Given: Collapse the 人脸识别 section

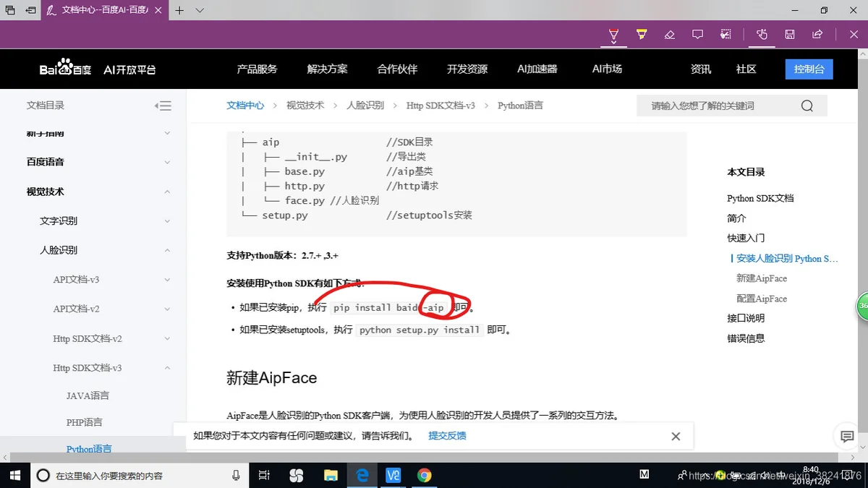Looking at the screenshot, I should (167, 250).
